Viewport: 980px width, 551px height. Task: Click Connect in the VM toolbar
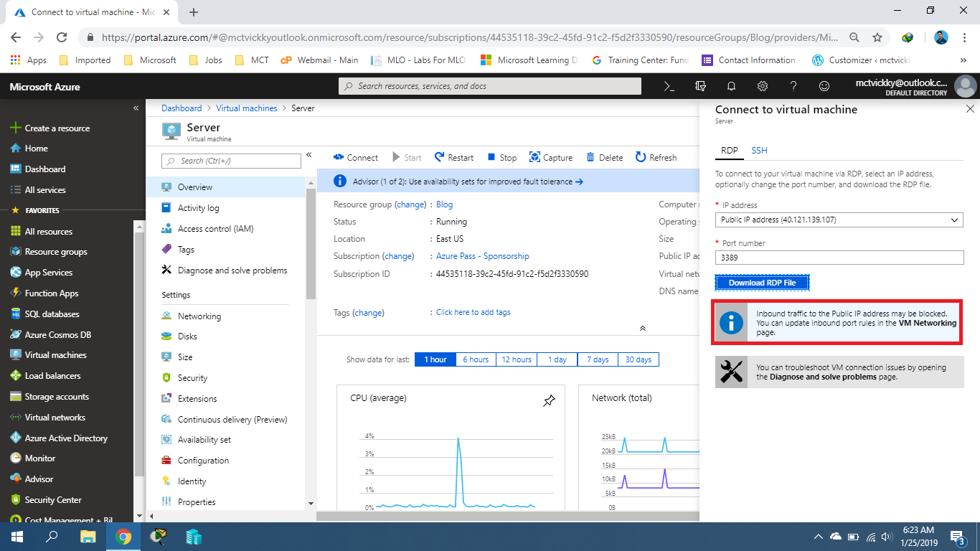[x=355, y=157]
